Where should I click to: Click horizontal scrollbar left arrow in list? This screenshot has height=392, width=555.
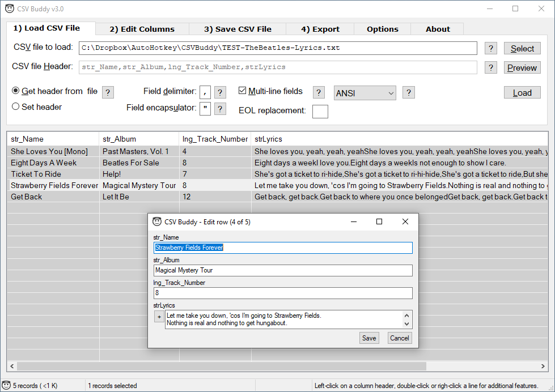pyautogui.click(x=12, y=366)
